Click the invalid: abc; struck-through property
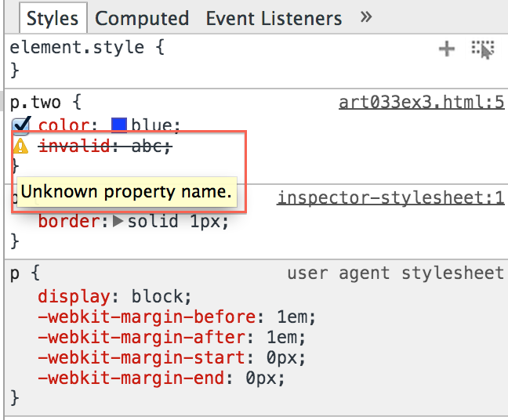508x420 pixels. pyautogui.click(x=105, y=146)
